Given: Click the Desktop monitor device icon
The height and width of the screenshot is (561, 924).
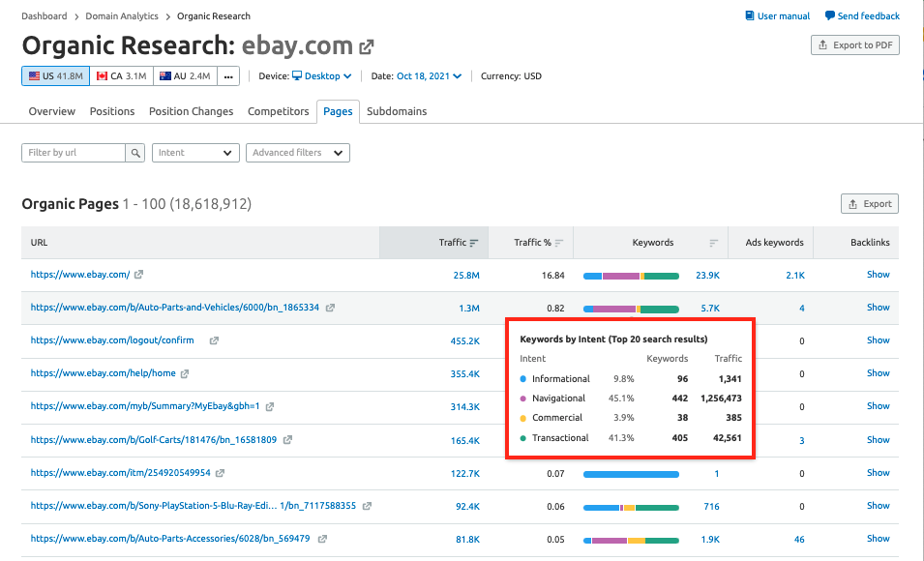Looking at the screenshot, I should click(297, 75).
